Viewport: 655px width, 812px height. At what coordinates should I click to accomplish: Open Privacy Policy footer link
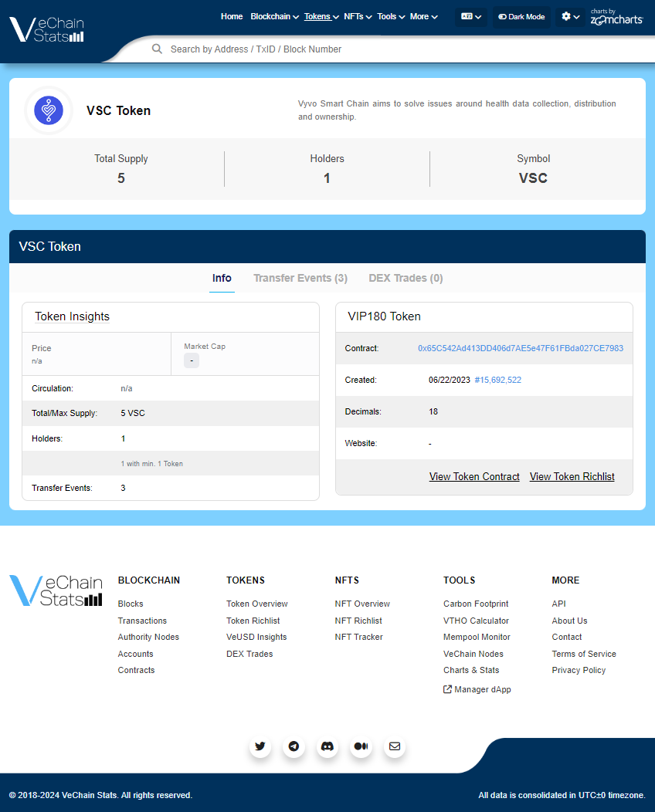579,670
